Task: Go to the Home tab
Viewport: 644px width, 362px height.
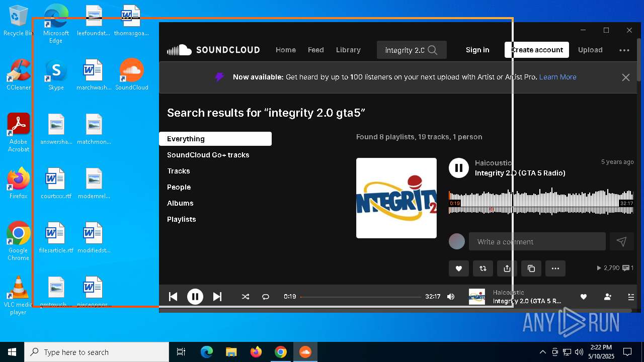Action: [x=286, y=50]
